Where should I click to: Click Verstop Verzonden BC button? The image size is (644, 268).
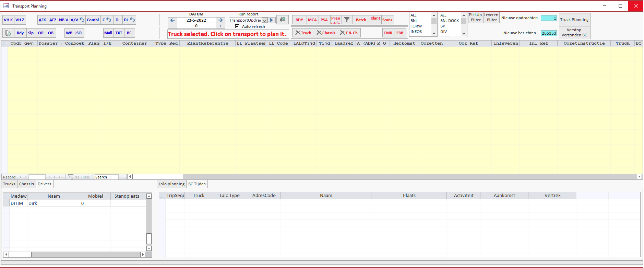click(x=574, y=33)
